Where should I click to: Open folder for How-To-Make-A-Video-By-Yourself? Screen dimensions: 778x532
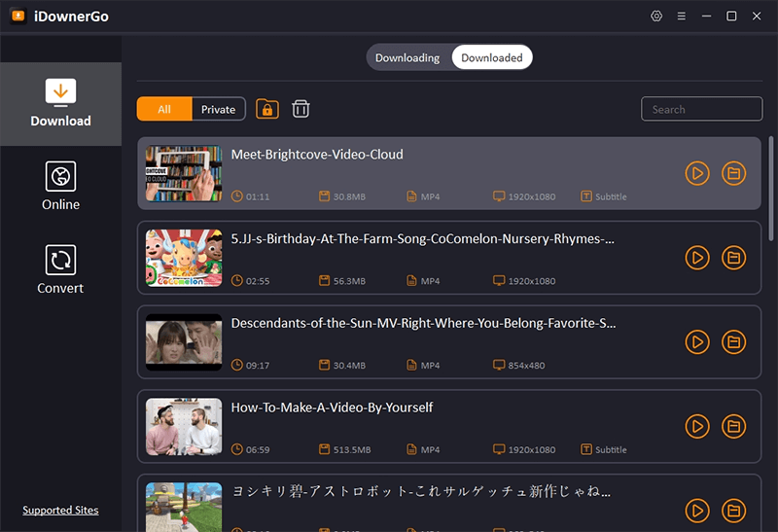733,426
